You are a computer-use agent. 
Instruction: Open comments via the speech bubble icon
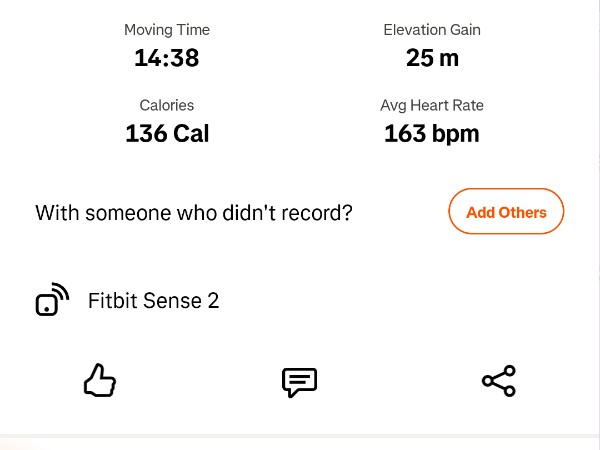point(299,382)
